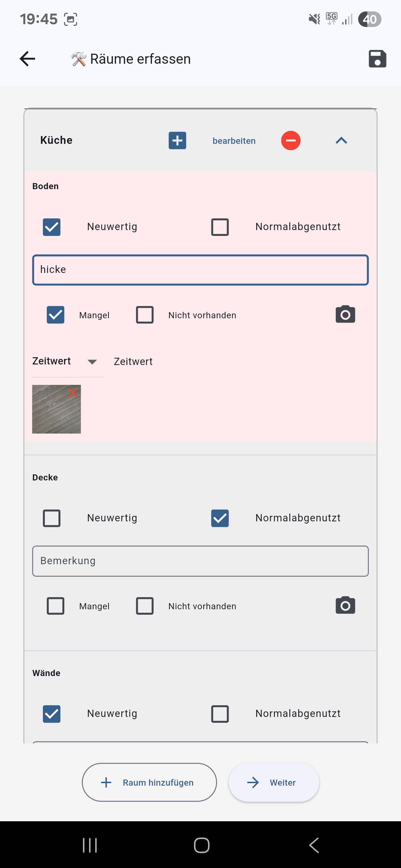Enable Normalabgenutzt for Wände
401x868 pixels.
tap(220, 714)
